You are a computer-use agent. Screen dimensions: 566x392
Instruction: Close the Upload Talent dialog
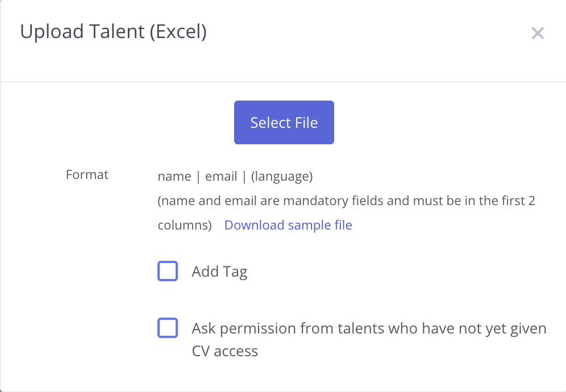click(x=538, y=34)
